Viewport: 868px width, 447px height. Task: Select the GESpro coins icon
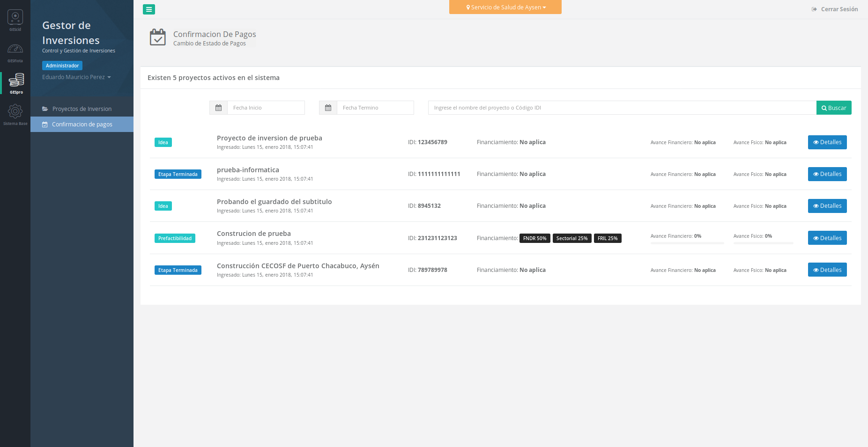point(16,81)
